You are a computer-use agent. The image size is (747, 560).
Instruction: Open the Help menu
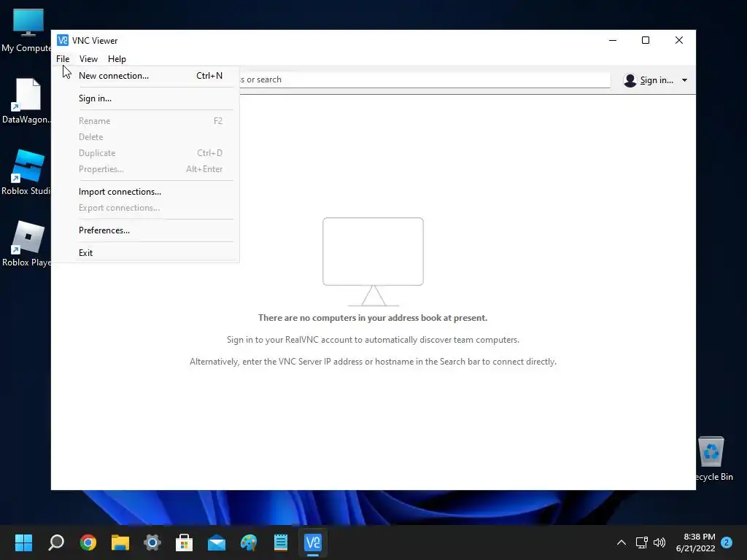[x=117, y=58]
